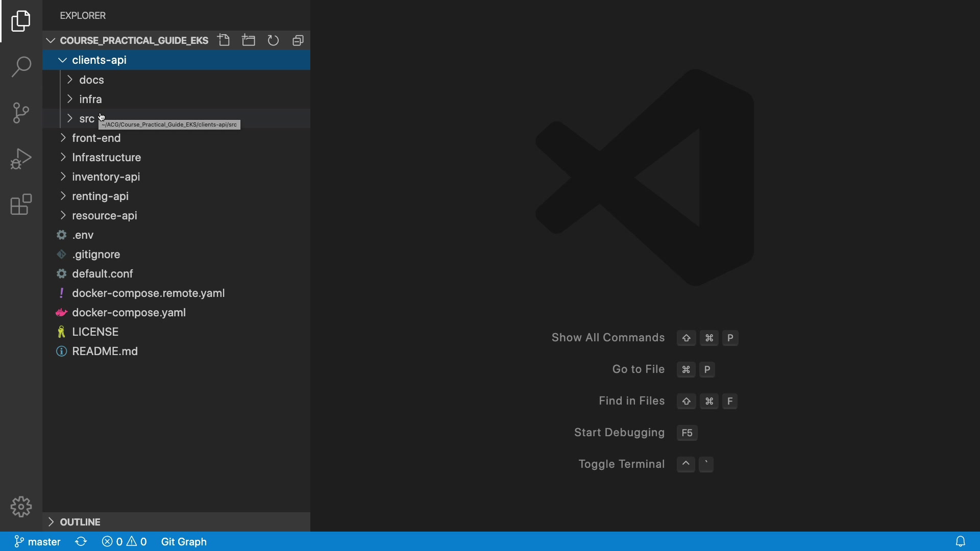Open the README.md file
The width and height of the screenshot is (980, 551).
(x=105, y=352)
